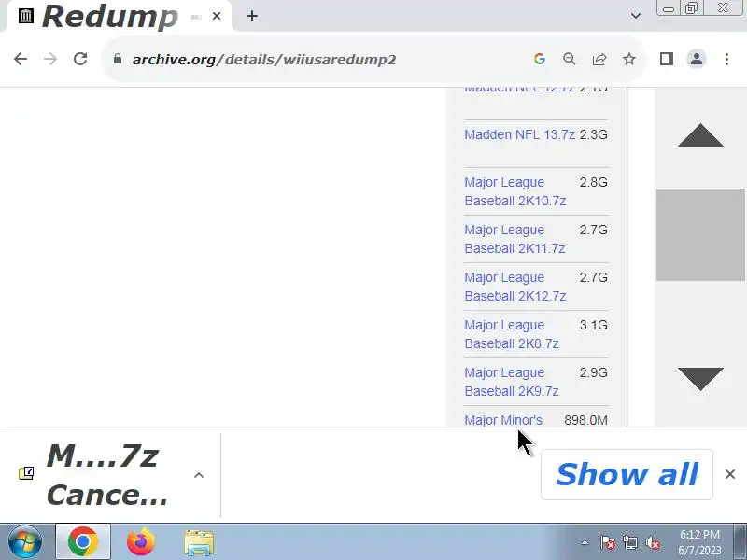The height and width of the screenshot is (560, 747).
Task: Open the Action Center flag icon
Action: [608, 542]
